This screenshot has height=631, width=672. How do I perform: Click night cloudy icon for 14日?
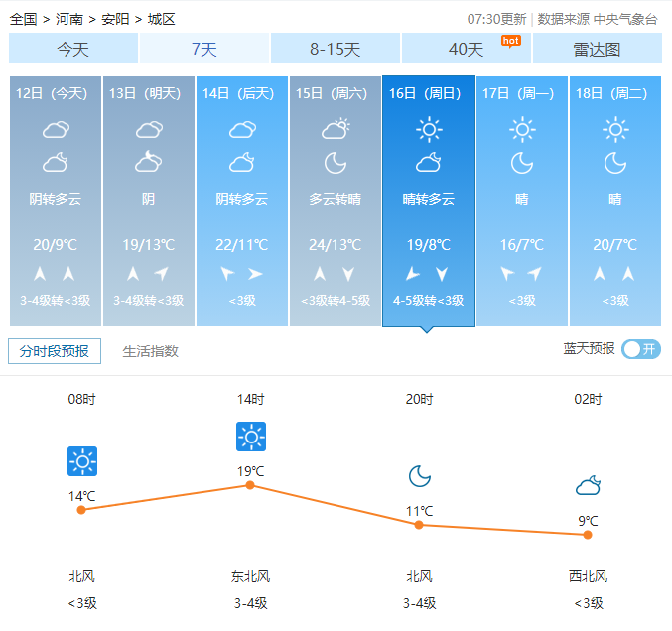[242, 163]
